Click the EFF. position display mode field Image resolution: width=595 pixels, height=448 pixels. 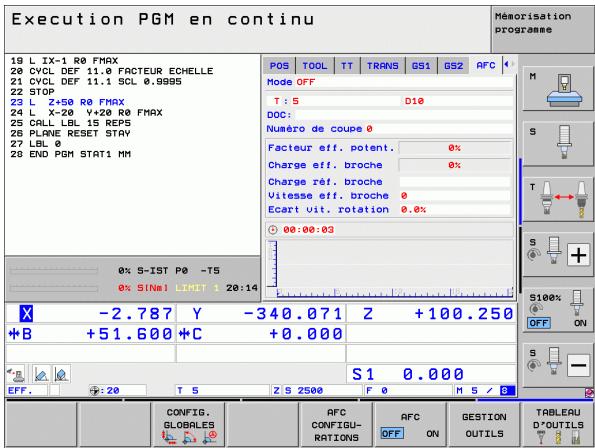(27, 390)
